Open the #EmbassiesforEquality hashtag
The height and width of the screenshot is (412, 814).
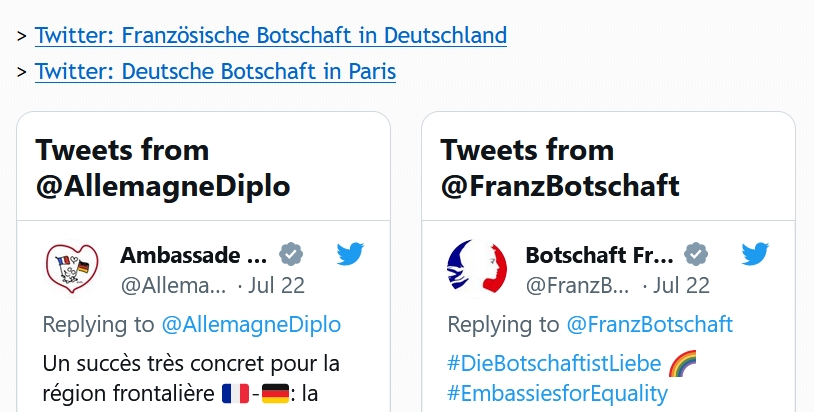click(558, 393)
